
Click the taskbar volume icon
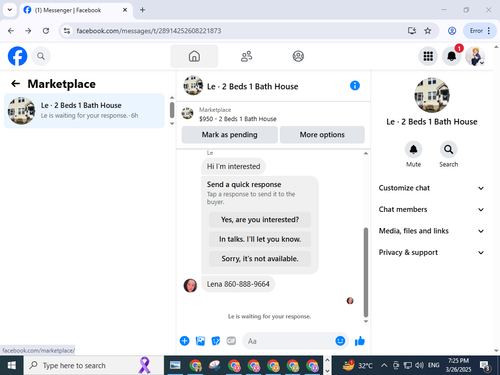coord(420,365)
